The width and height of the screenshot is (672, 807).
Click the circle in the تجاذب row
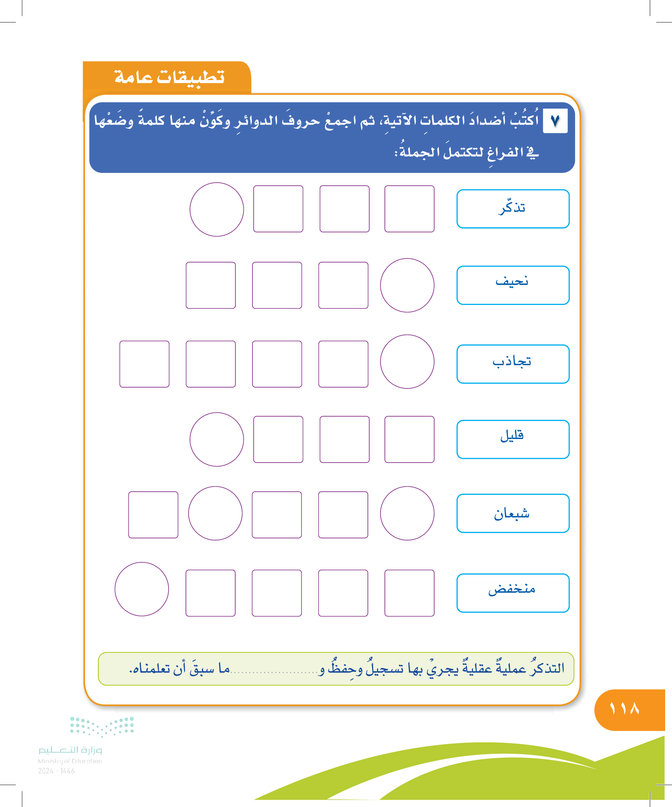tap(407, 362)
